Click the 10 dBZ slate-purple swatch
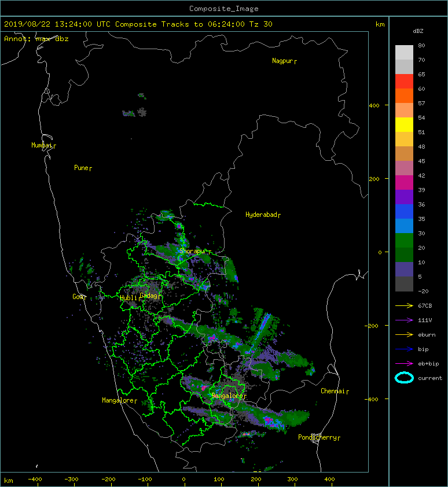The width and height of the screenshot is (448, 487). tap(404, 270)
